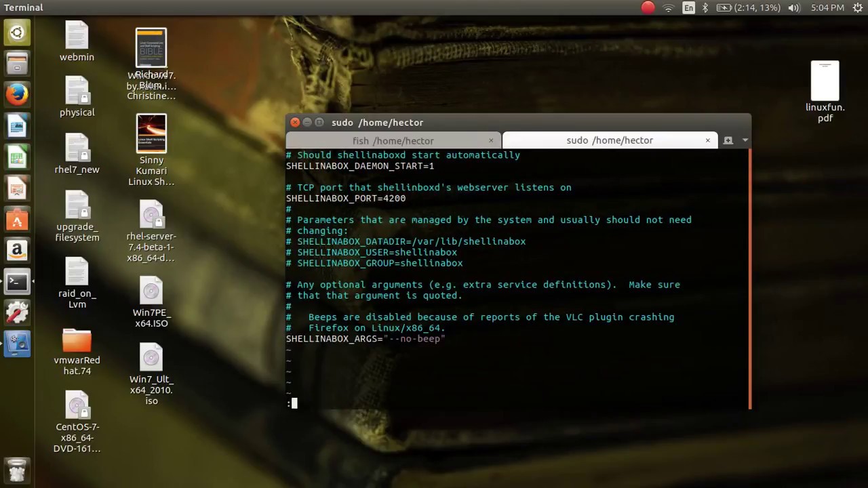868x488 pixels.
Task: Click the SHELLINABOX_DATADIR=/var/lib/shellinabox line
Action: coord(406,242)
